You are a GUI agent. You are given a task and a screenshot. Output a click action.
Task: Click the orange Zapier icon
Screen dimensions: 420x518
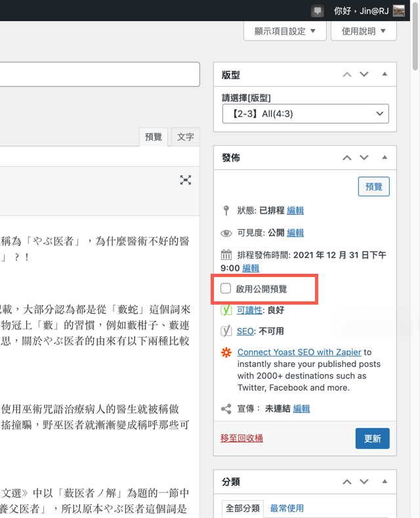click(x=226, y=353)
